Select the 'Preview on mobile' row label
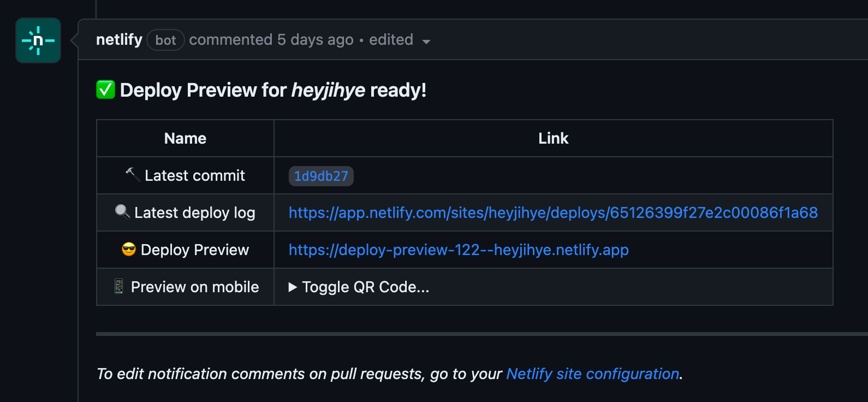Image resolution: width=868 pixels, height=402 pixels. click(x=195, y=287)
